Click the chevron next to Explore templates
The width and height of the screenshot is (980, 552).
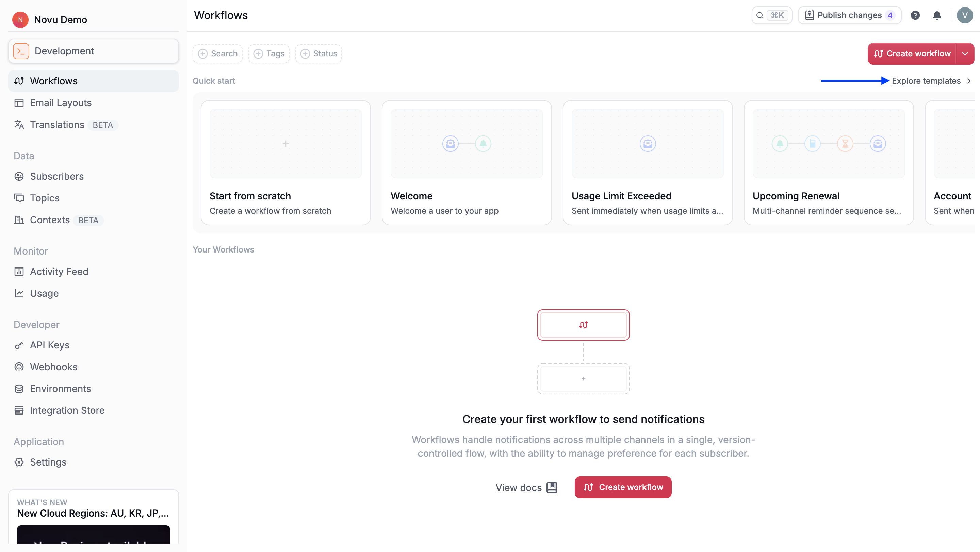pos(969,81)
